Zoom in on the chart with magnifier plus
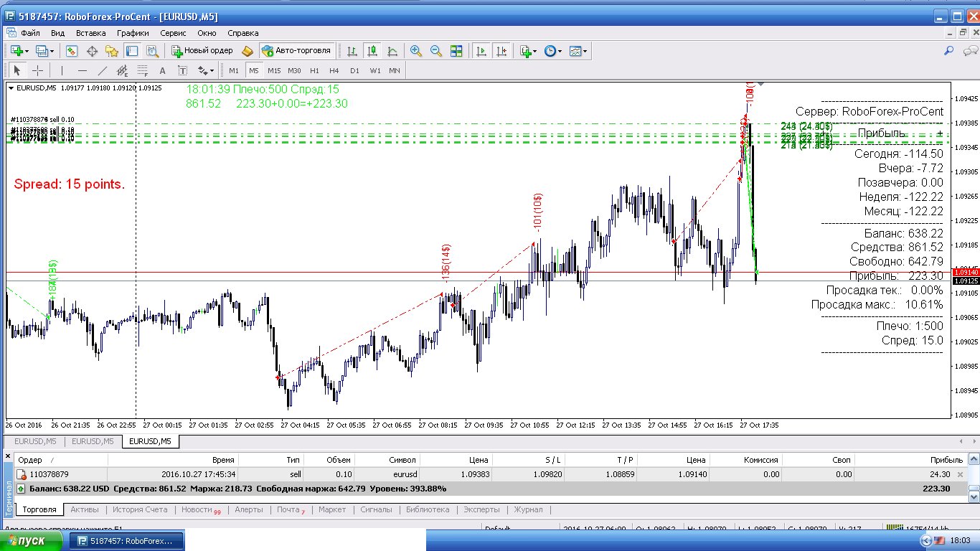Screen dimensions: 980x551 [x=415, y=51]
